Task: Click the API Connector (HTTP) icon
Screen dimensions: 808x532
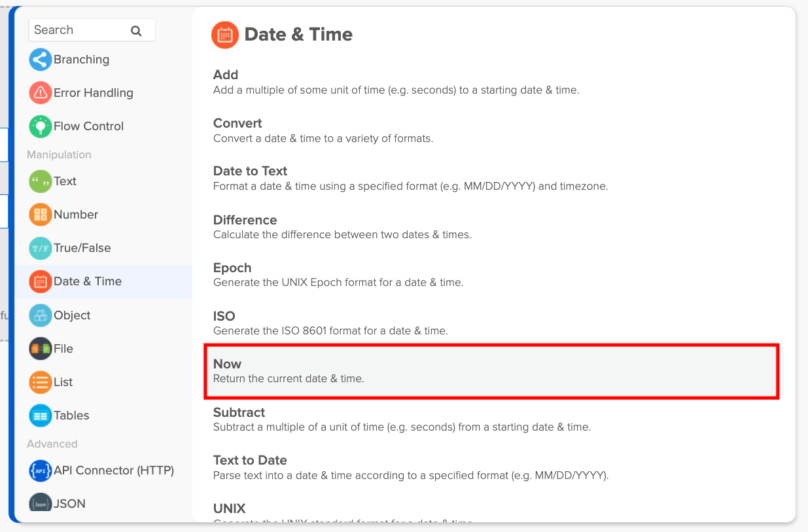Action: pos(40,470)
